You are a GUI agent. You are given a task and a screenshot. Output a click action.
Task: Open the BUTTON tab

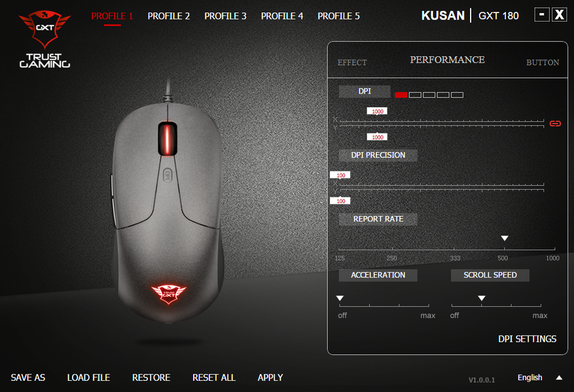coord(543,63)
